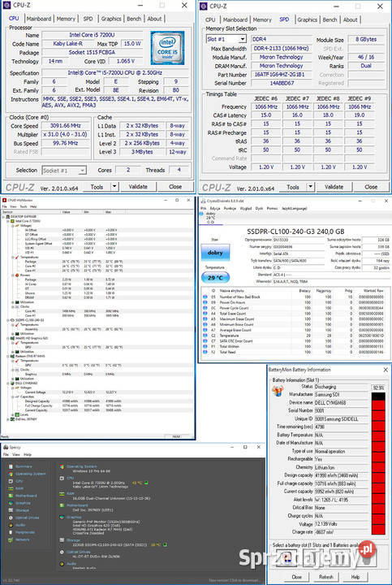Click the Dell battery icon in HWMonitor tree
392x585 pixels.
[12, 383]
